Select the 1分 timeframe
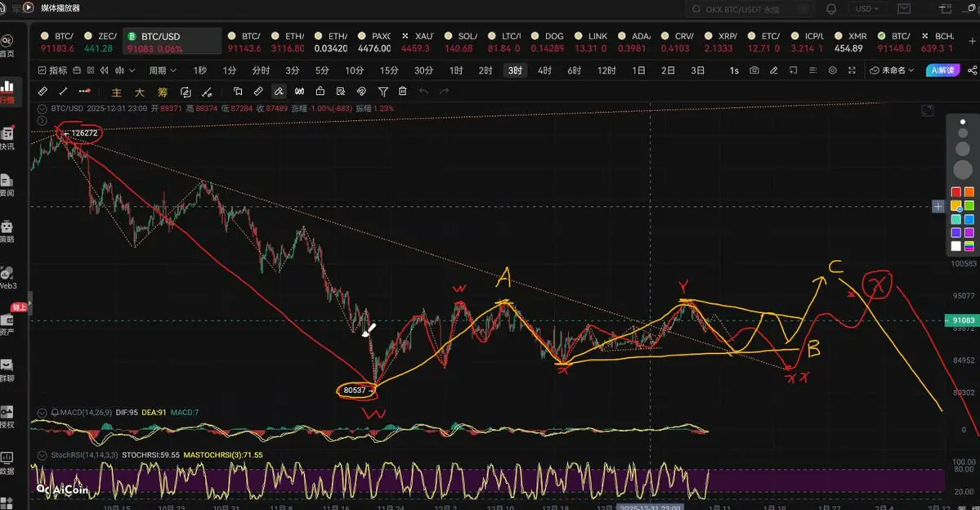 (x=230, y=70)
